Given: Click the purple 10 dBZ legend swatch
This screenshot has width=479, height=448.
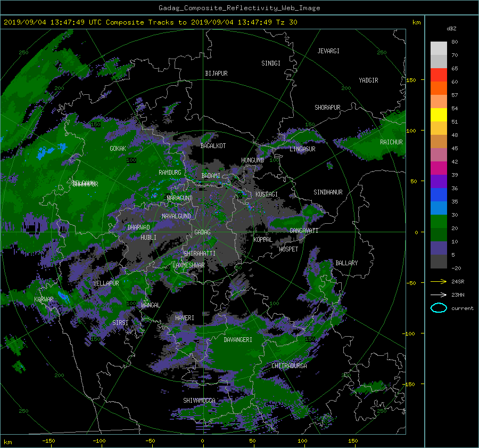Looking at the screenshot, I should tap(439, 248).
